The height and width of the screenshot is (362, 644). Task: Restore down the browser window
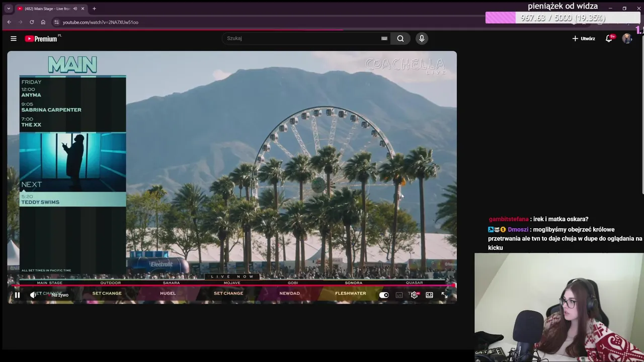tap(624, 8)
